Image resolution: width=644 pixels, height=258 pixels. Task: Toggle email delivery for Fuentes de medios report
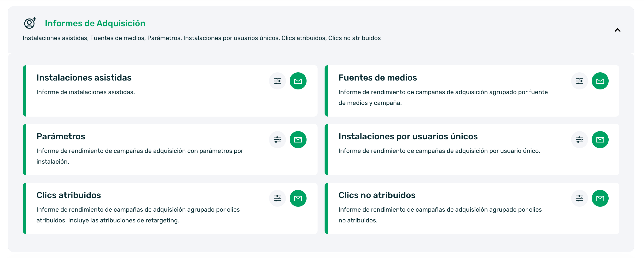coord(600,81)
